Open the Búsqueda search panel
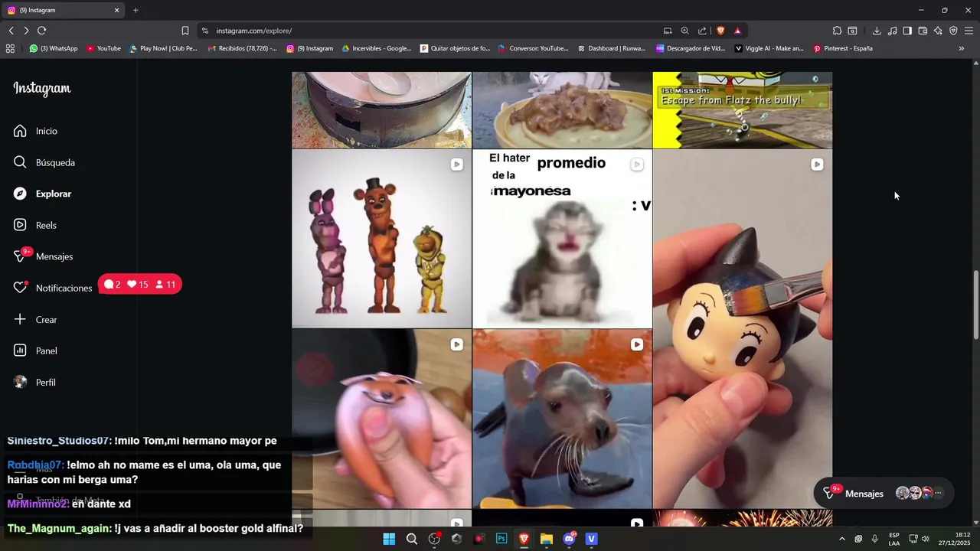Image resolution: width=980 pixels, height=551 pixels. pyautogui.click(x=44, y=162)
